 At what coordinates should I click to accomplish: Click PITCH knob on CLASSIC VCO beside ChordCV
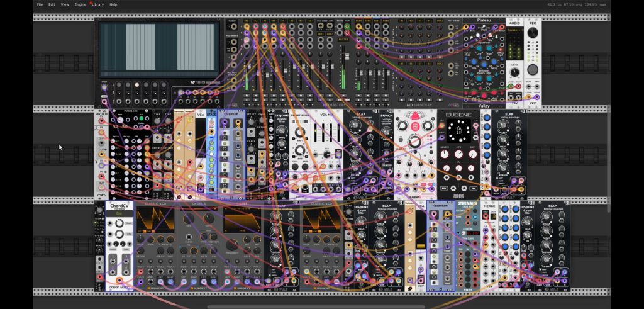[x=142, y=239]
